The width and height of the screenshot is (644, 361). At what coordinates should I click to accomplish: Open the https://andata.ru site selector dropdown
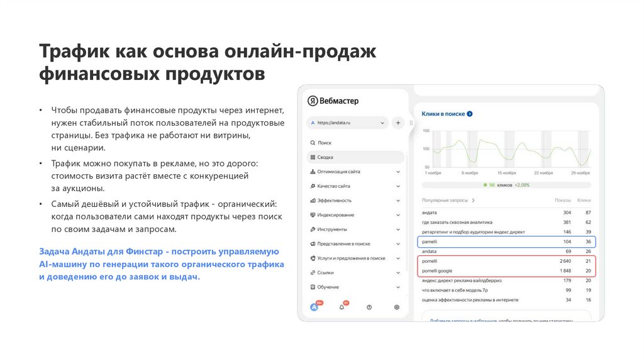tap(347, 123)
